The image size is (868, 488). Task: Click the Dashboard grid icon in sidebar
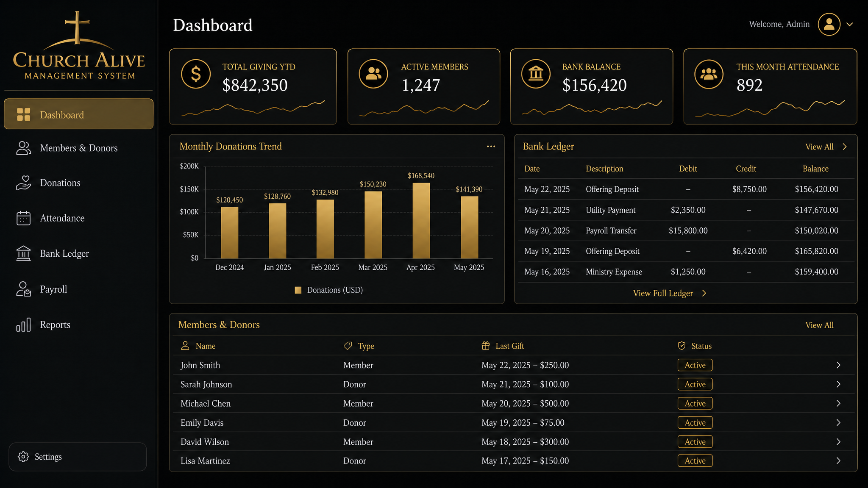pyautogui.click(x=24, y=114)
